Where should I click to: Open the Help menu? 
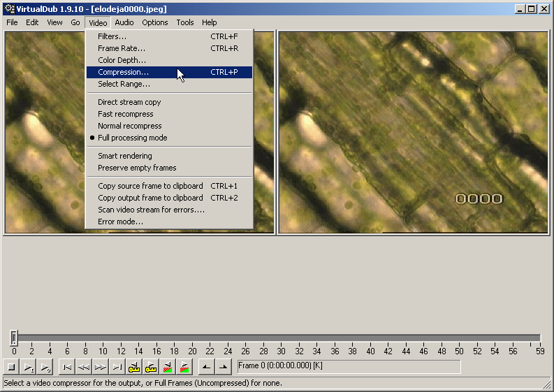210,22
